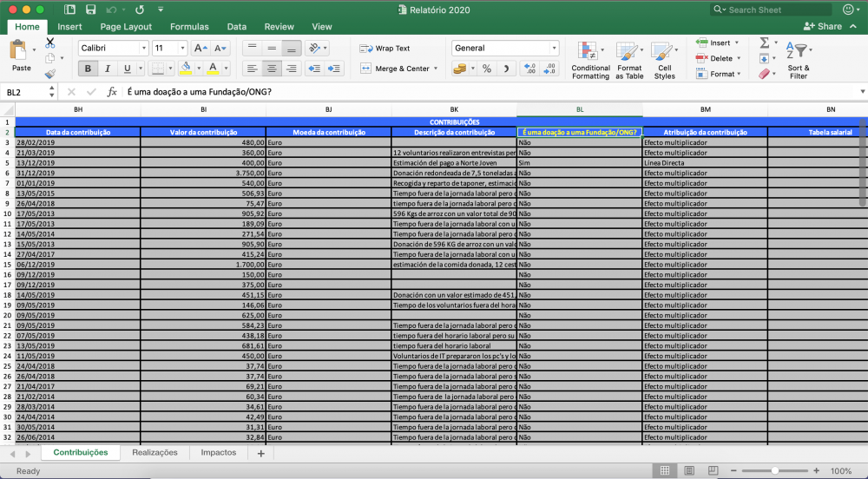Click the Clear eraser icon
This screenshot has height=479, width=868.
pyautogui.click(x=764, y=75)
